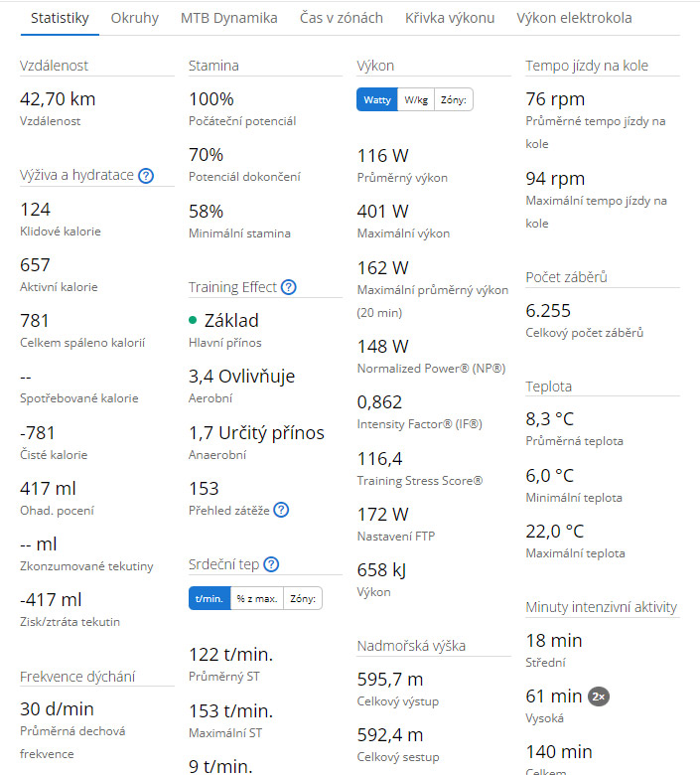Select t/min. heart rate display
The width and height of the screenshot is (700, 775).
click(x=209, y=598)
